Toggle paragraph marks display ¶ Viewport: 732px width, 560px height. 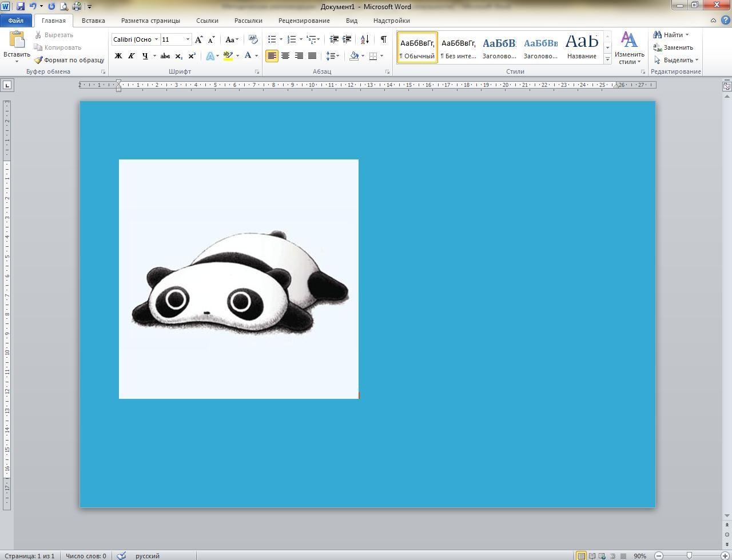383,39
